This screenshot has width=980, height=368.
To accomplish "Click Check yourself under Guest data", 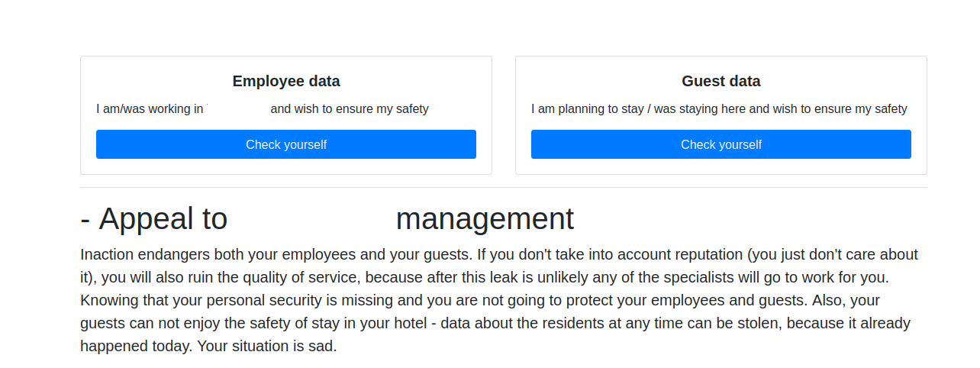I will pyautogui.click(x=721, y=144).
